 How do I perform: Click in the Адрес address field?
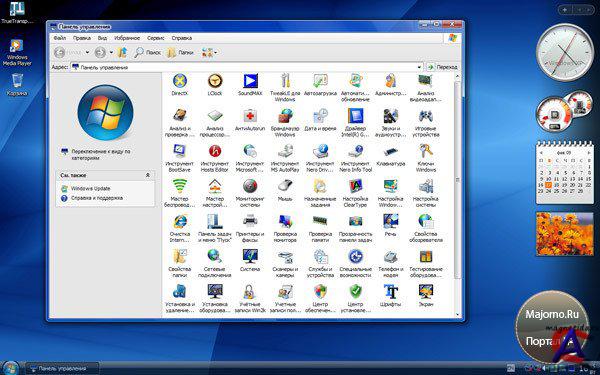pos(247,67)
